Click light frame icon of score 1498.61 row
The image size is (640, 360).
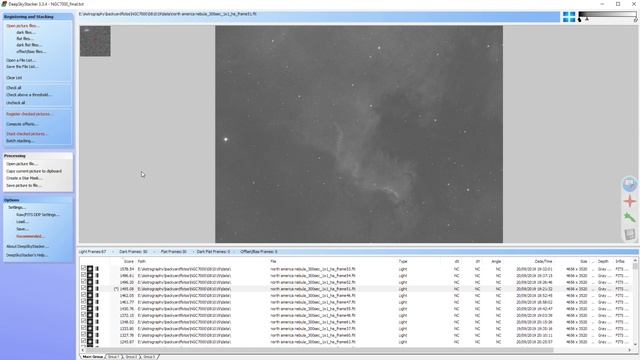90,276
